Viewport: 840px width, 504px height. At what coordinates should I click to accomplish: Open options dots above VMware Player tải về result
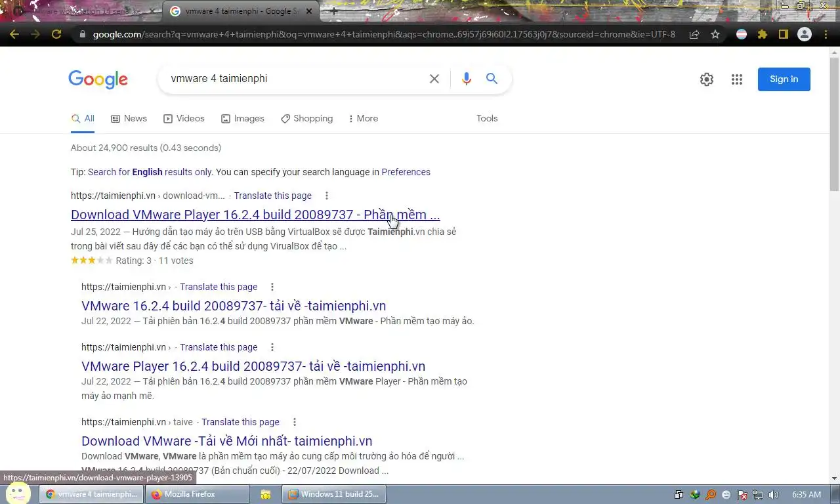pos(272,347)
